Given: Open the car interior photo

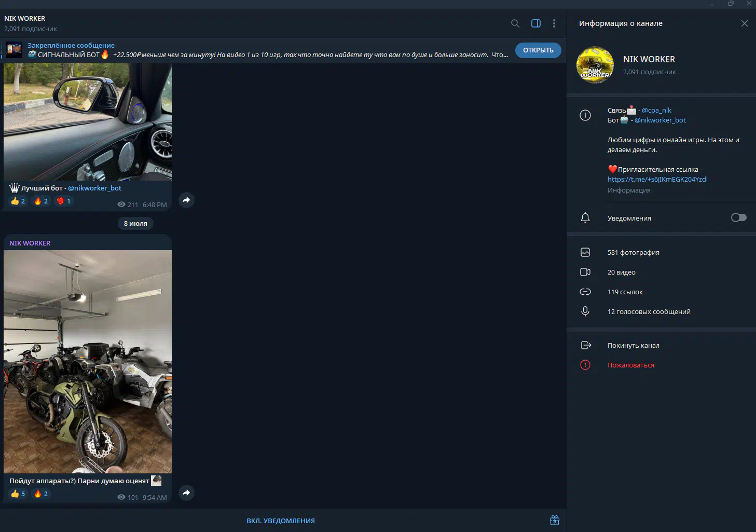Looking at the screenshot, I should click(88, 121).
